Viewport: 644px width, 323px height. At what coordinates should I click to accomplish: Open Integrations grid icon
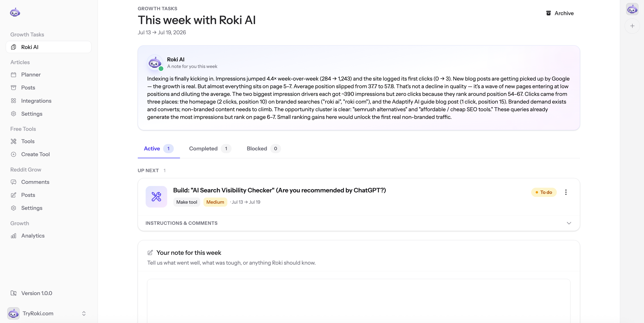pyautogui.click(x=13, y=101)
